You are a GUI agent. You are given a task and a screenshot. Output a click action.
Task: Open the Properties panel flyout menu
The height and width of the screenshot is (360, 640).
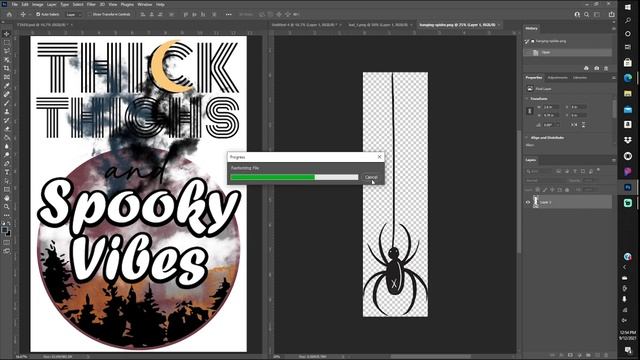point(613,78)
